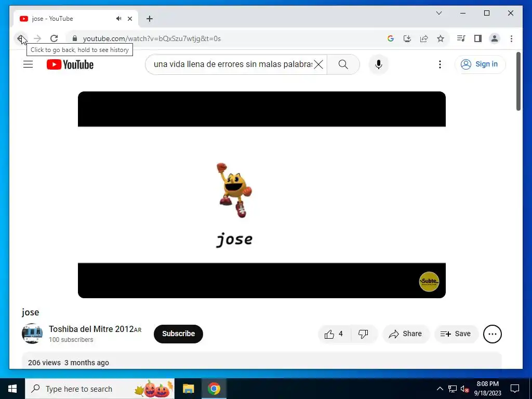Toggle the Chrome side panel
532x399 pixels.
(x=478, y=38)
